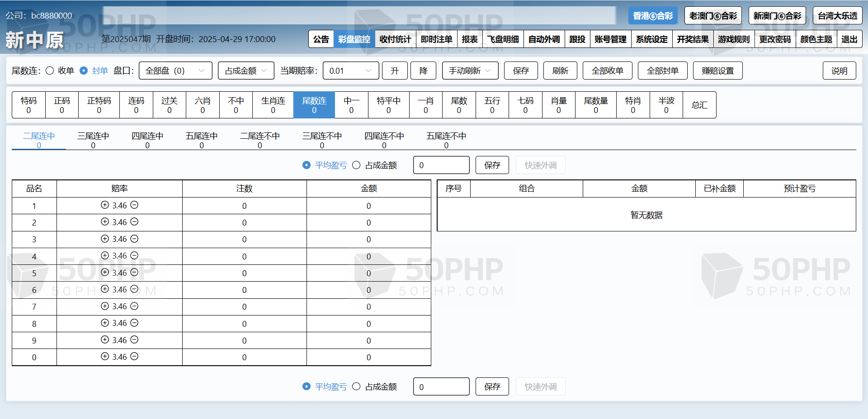Open the 手动刷新 refresh mode dropdown
The image size is (868, 419).
pyautogui.click(x=470, y=71)
